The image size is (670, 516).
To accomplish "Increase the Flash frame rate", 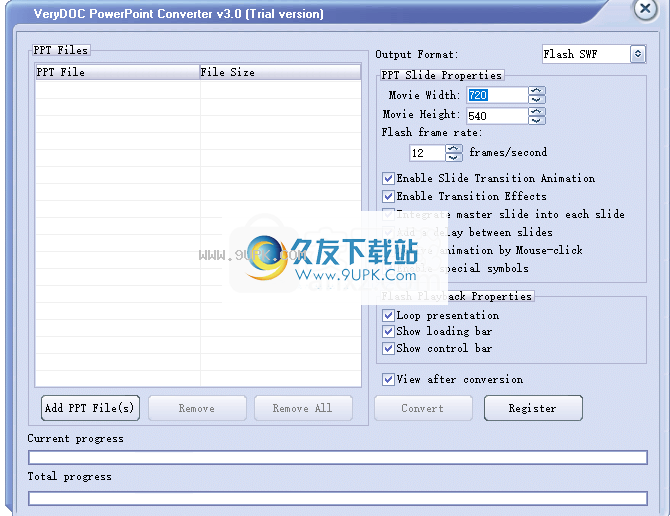I will 453,149.
